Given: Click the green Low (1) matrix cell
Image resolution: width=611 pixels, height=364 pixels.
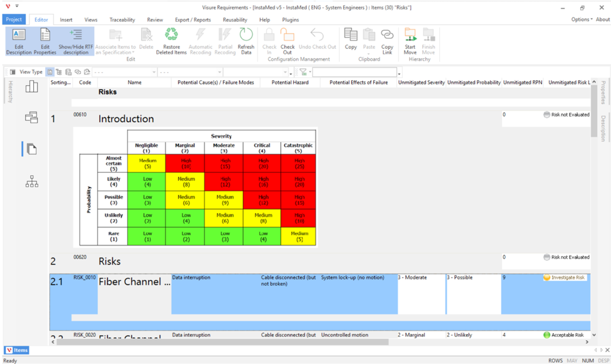Looking at the screenshot, I should (147, 236).
